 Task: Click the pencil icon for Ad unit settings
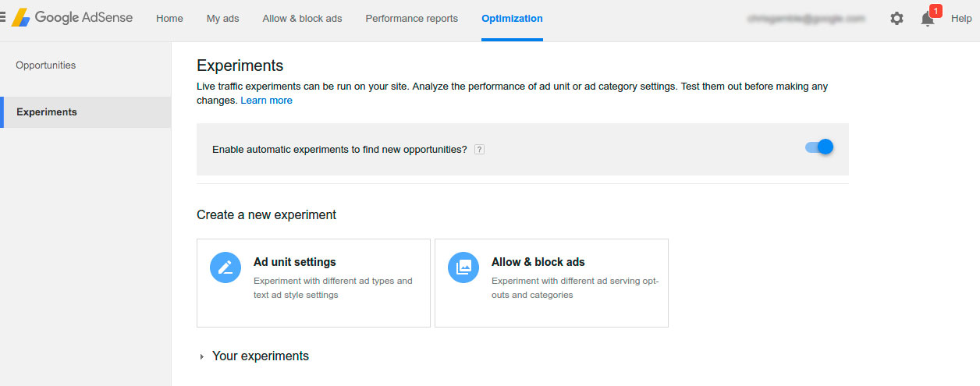225,267
